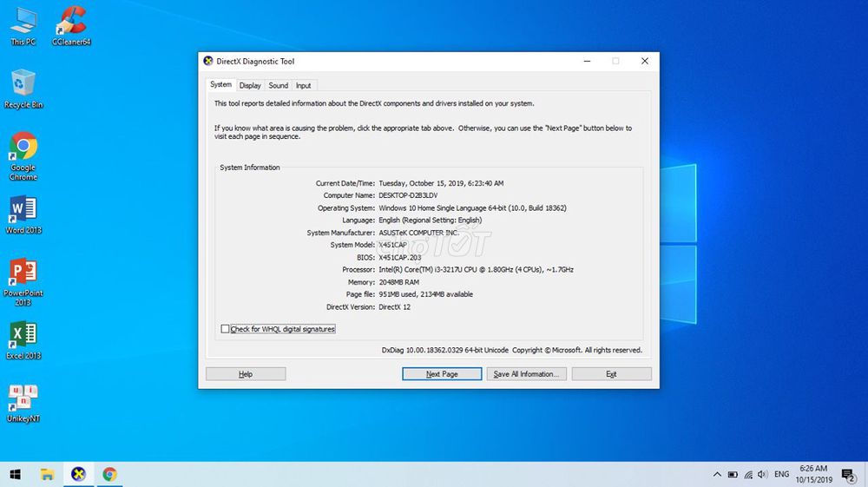Click the ENG language indicator
Viewport: 868px width, 487px height.
(x=782, y=474)
